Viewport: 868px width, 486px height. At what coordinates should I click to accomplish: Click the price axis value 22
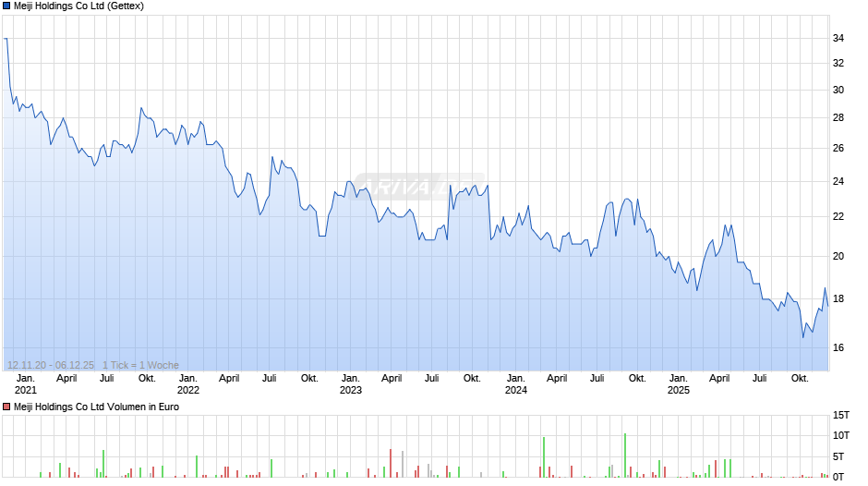[838, 217]
